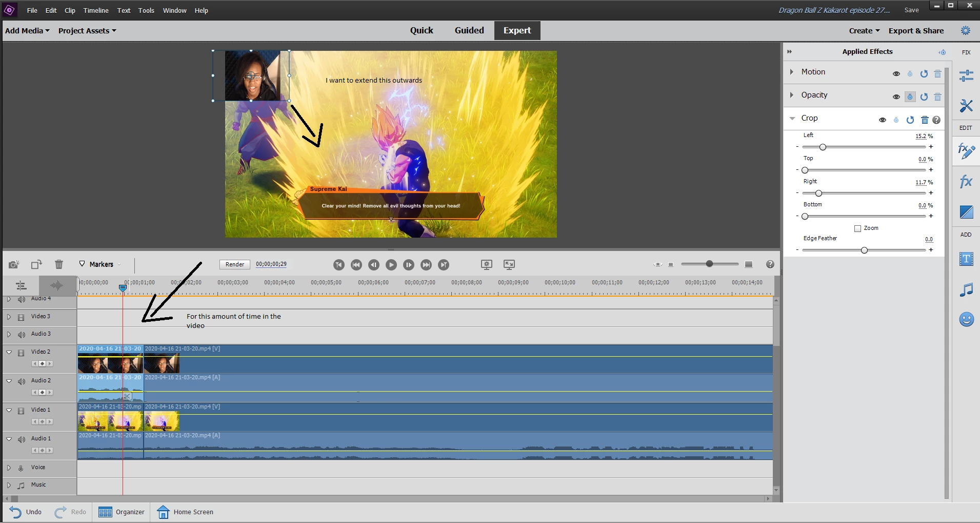This screenshot has width=980, height=523.
Task: Toggle full screen preview icon
Action: pos(509,264)
